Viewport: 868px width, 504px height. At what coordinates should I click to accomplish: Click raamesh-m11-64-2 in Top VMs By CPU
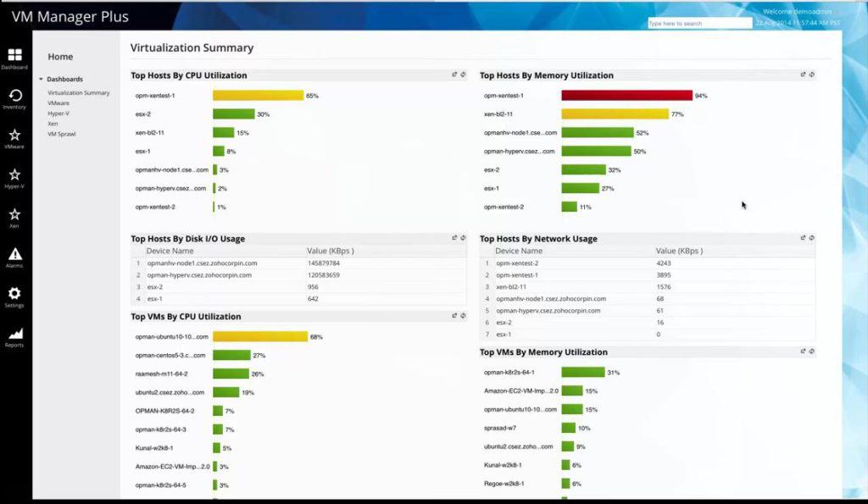pos(162,374)
